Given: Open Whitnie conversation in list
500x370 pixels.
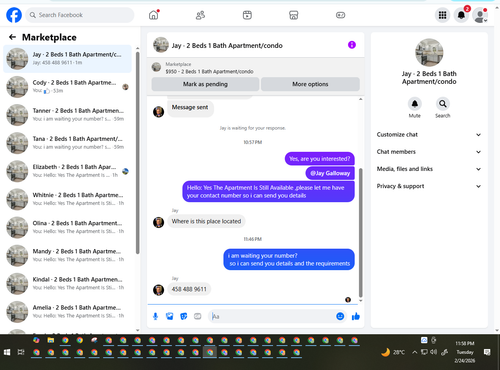Looking at the screenshot, I should pos(68,199).
